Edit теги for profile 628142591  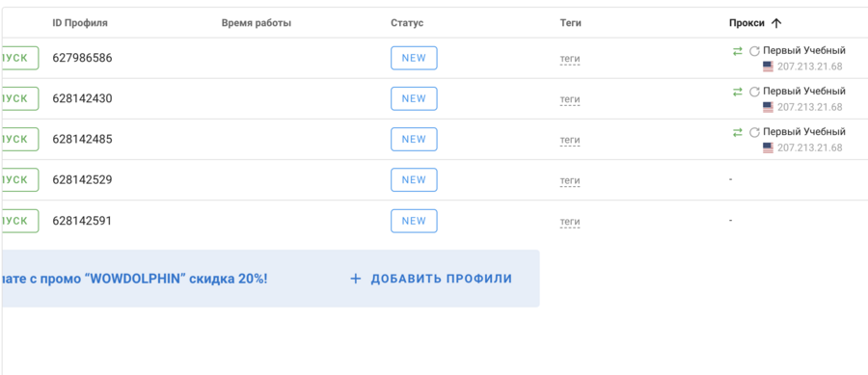point(570,222)
